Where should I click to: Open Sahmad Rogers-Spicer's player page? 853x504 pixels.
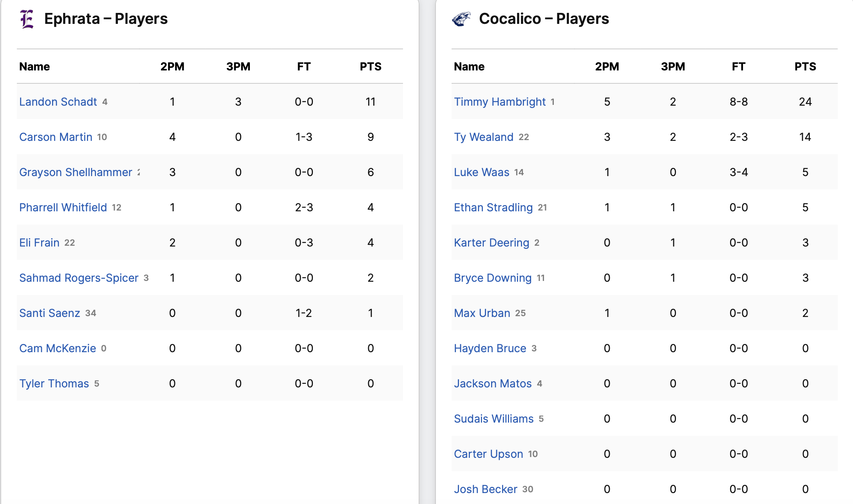(79, 278)
